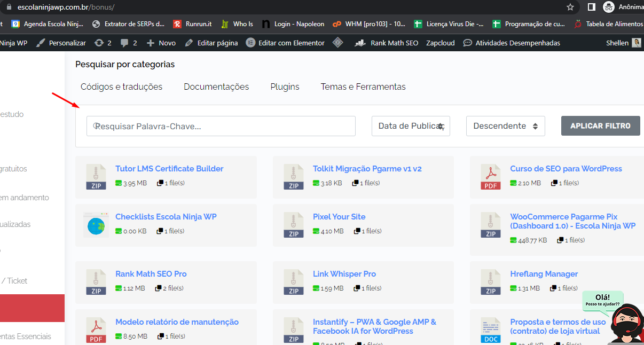Bookmark this page with the star icon
This screenshot has height=345, width=644.
pyautogui.click(x=570, y=7)
